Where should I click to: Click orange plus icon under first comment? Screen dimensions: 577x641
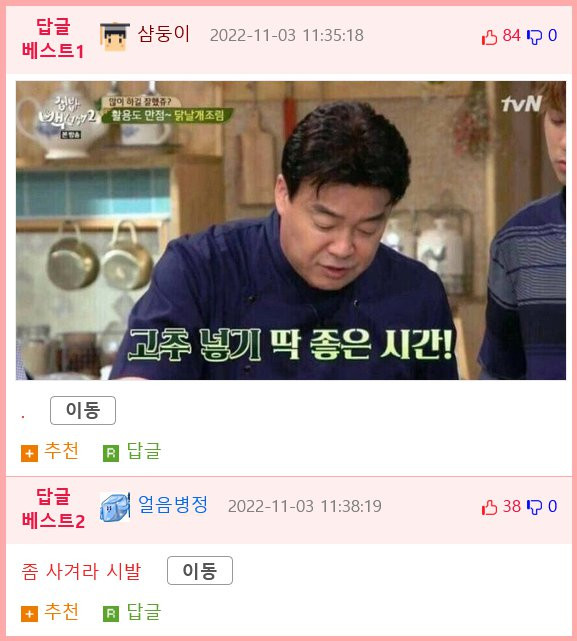(x=29, y=453)
